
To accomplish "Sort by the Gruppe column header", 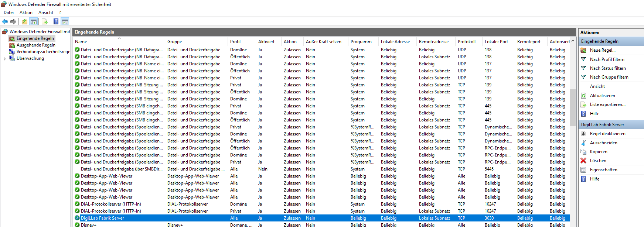I will tap(196, 42).
